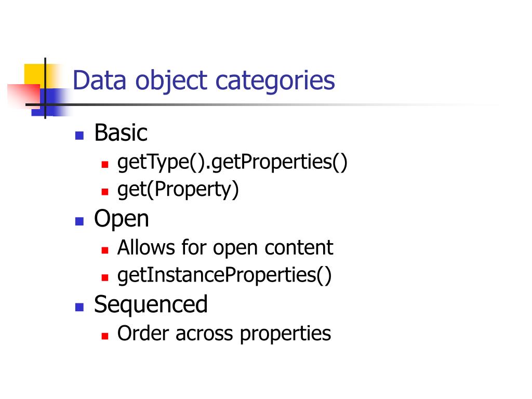
Task: Click the red bullet beside 'get(Property)'
Action: (105, 192)
